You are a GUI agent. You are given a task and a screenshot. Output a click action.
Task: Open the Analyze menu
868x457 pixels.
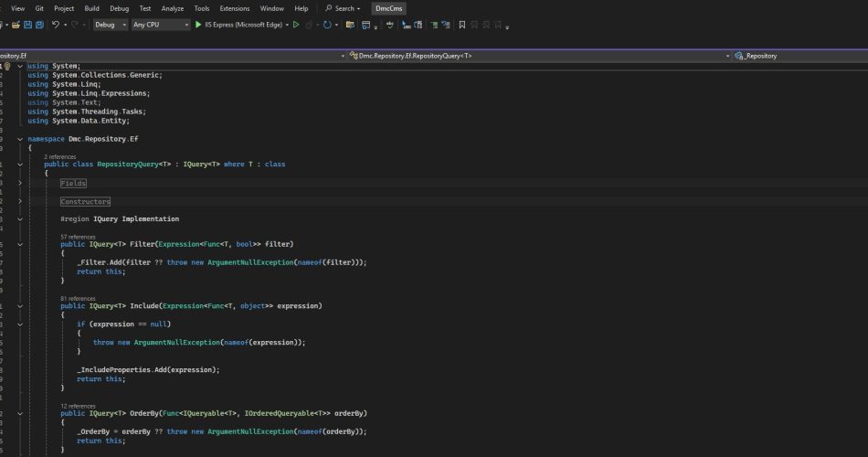tap(172, 8)
